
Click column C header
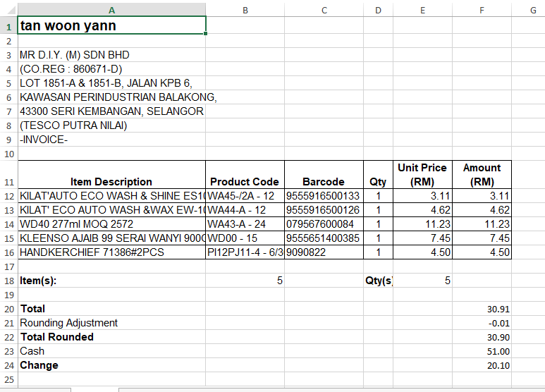[324, 11]
